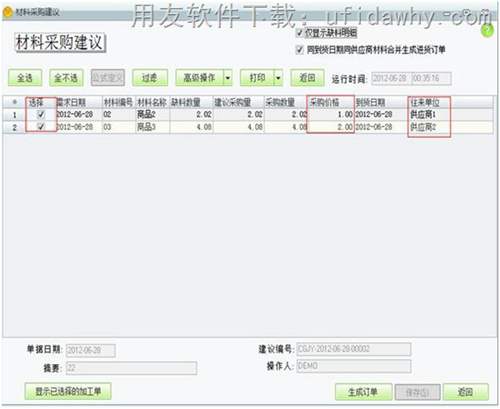The width and height of the screenshot is (500, 409).
Task: Click the disabled button next to 全不选
Action: 108,78
